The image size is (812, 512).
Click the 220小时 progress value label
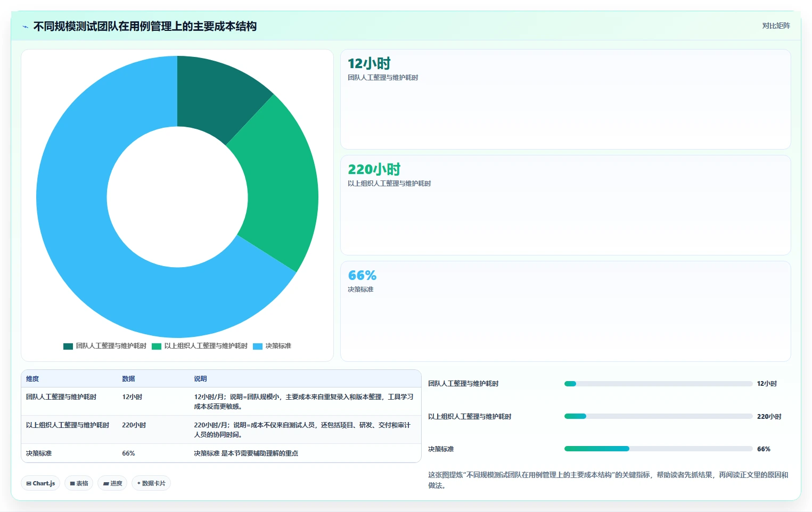point(769,417)
